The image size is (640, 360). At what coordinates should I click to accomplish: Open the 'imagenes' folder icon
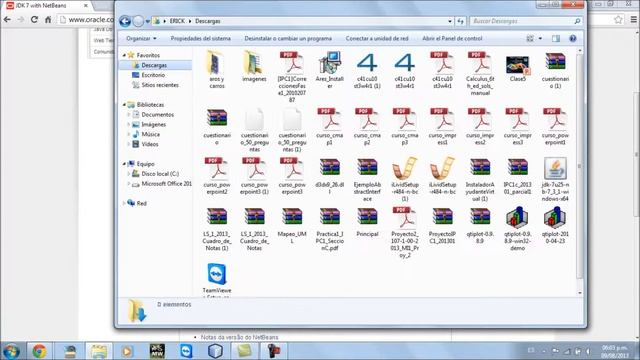click(254, 63)
